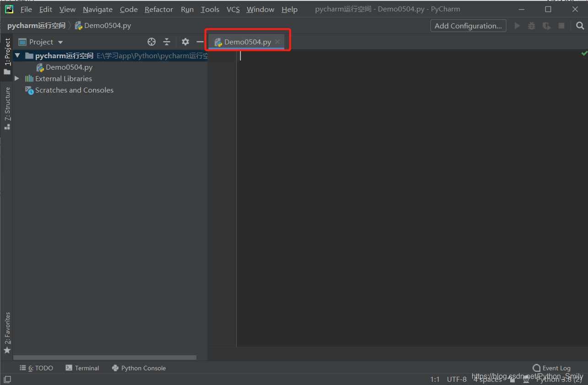Open the View menu

(x=67, y=9)
